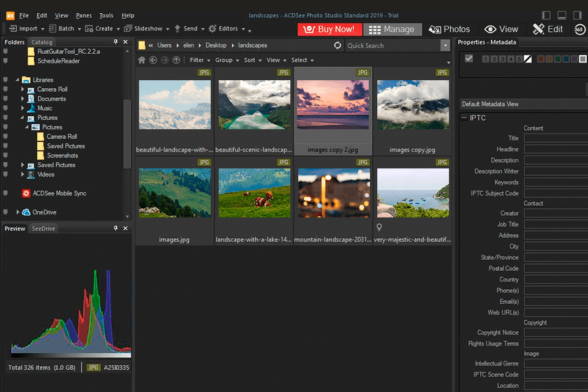Screen dimensions: 588x392
Task: Clear rating with the slash box
Action: pos(528,59)
